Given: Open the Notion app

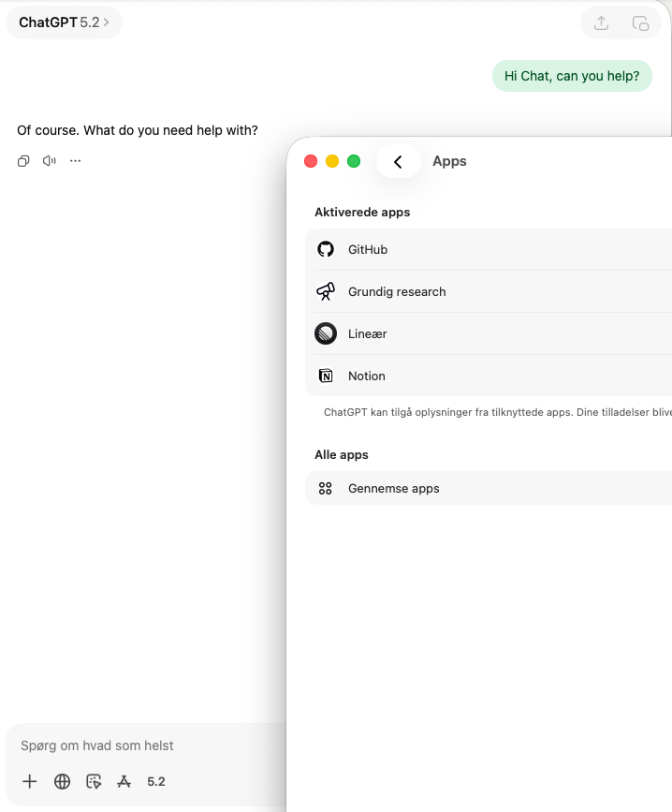Looking at the screenshot, I should [x=367, y=376].
